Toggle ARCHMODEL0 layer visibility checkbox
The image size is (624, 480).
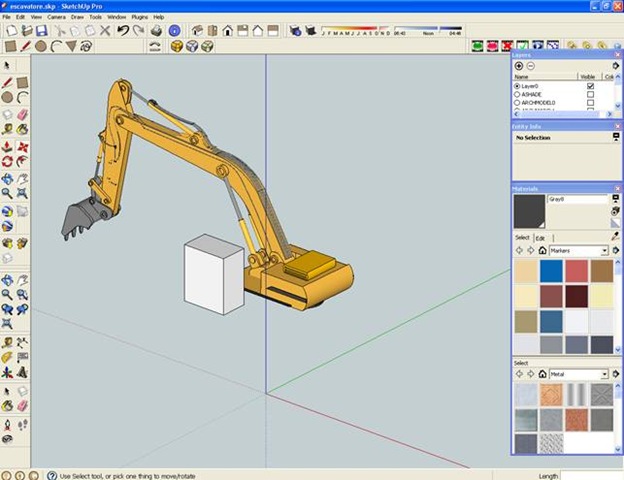pos(591,103)
